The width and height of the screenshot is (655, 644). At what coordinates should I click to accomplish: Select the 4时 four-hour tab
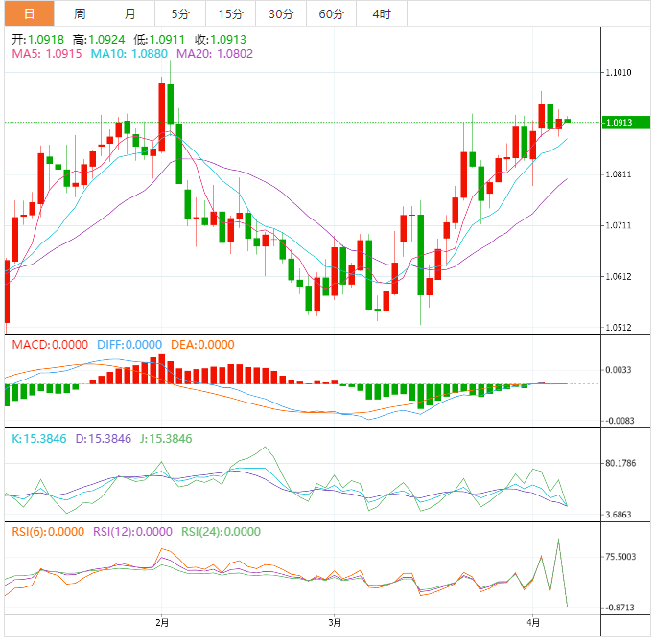[x=381, y=13]
